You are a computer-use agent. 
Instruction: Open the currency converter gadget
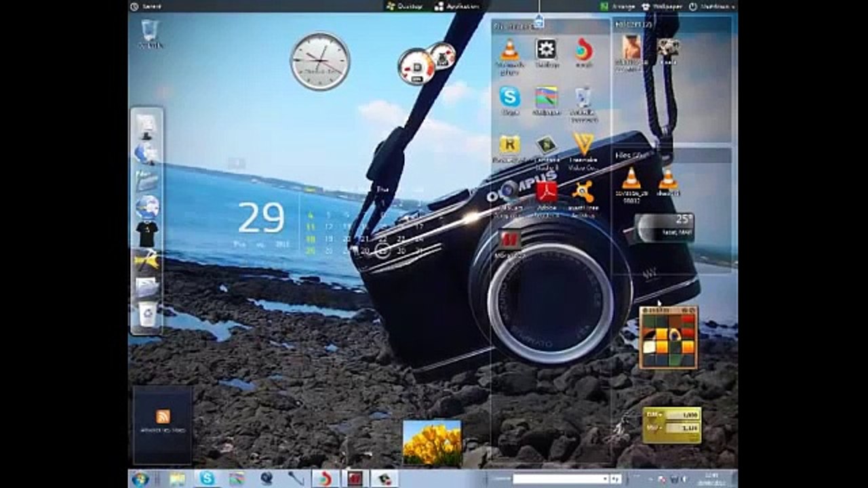click(x=671, y=425)
